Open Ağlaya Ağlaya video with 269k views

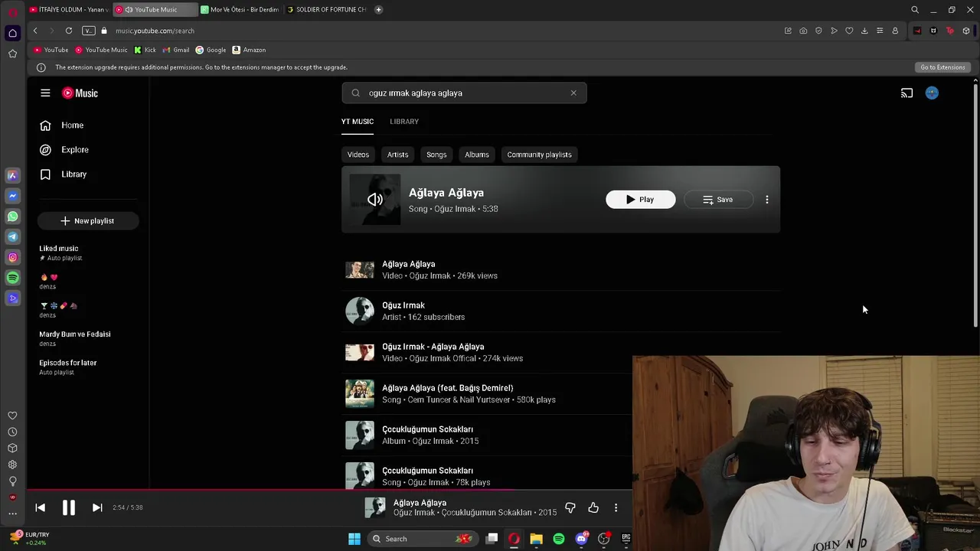pyautogui.click(x=560, y=269)
